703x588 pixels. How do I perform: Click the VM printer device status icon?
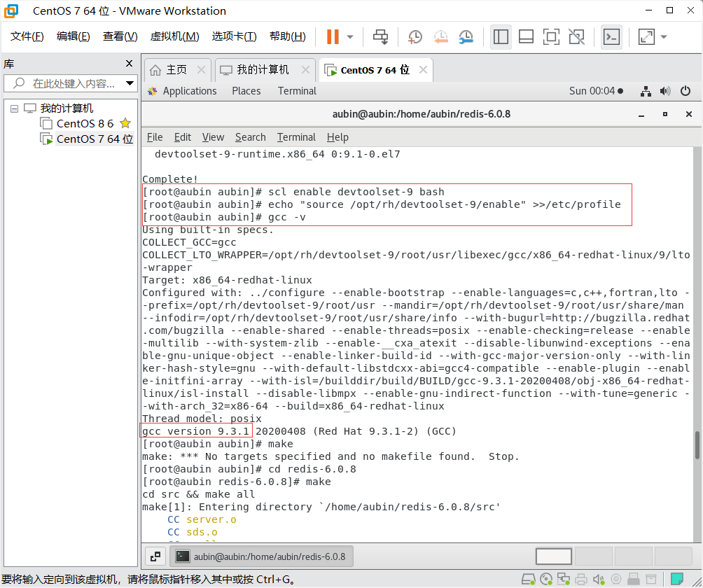click(x=580, y=579)
